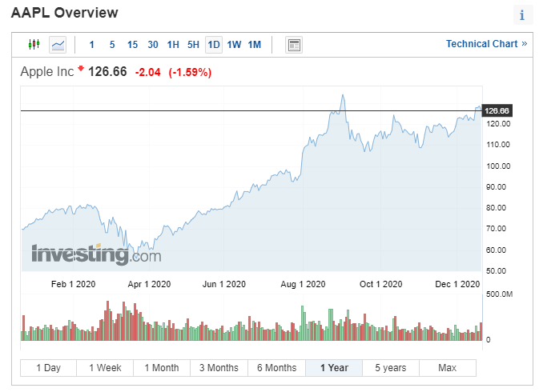Screen dimensions: 543x392
Task: Switch interval to 1M
Action: pyautogui.click(x=255, y=44)
